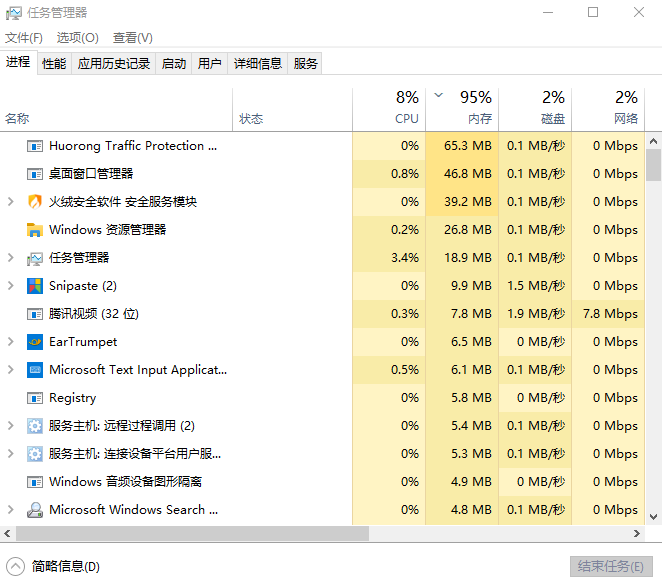Click the Microsoft Windows Search icon
662x587 pixels.
coord(35,510)
